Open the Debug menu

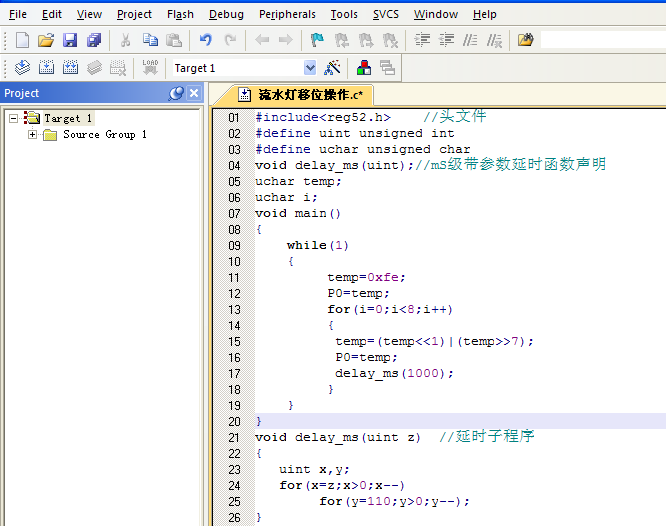point(226,14)
